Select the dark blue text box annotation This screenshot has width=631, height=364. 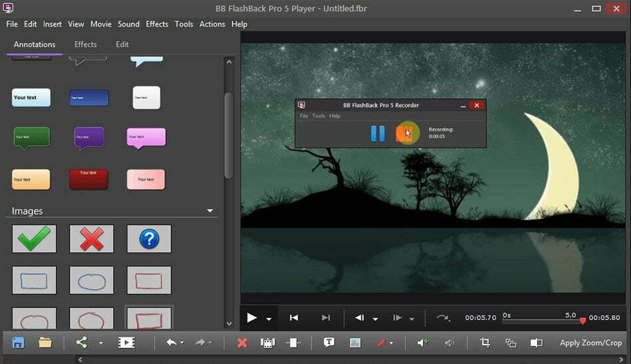(x=89, y=98)
